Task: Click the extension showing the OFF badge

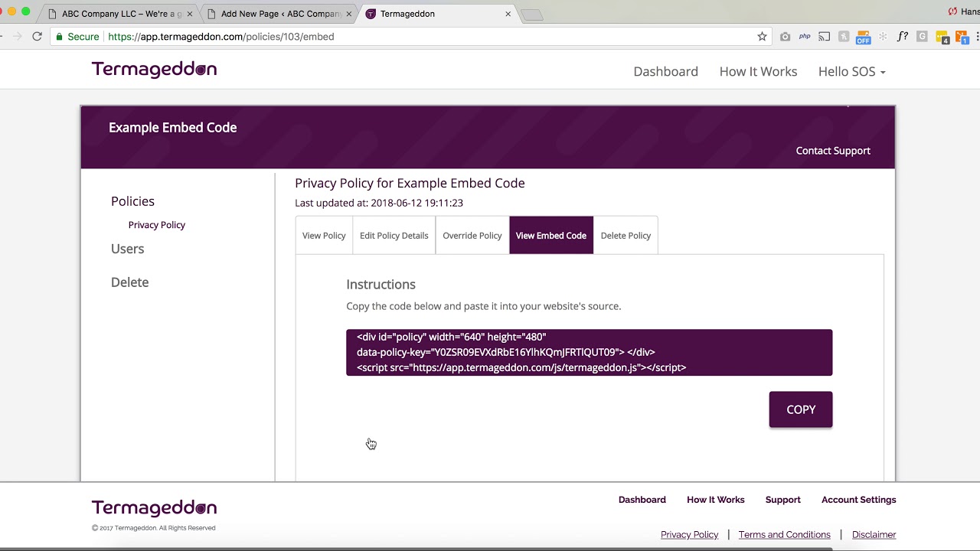Action: [x=863, y=37]
